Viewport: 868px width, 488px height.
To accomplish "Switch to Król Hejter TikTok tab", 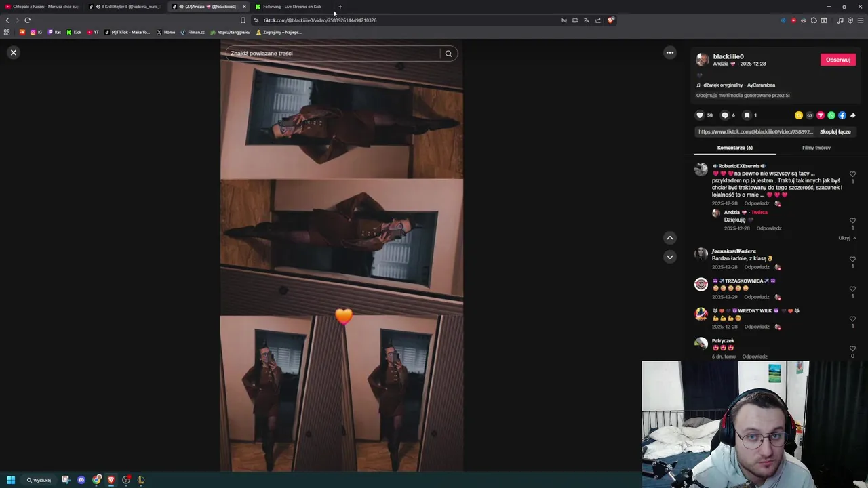I will click(x=125, y=7).
